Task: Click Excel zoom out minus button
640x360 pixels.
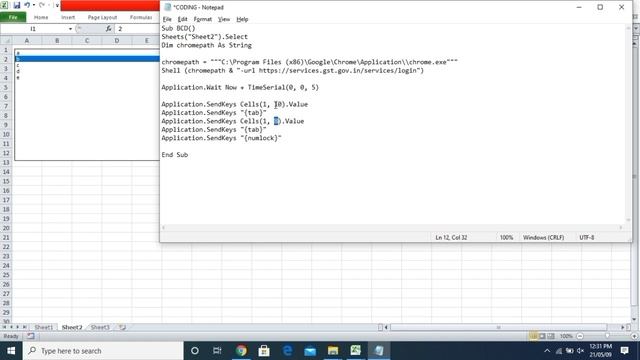Action: click(580, 336)
